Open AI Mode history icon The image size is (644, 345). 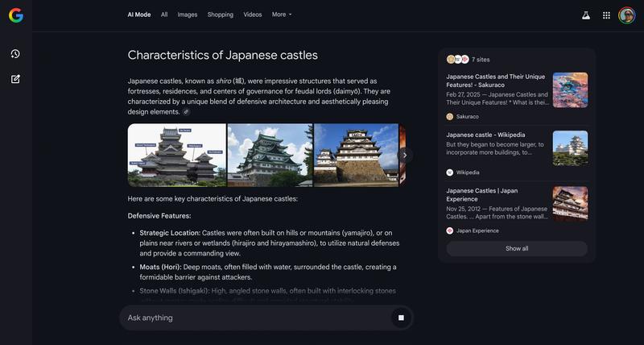pyautogui.click(x=15, y=54)
